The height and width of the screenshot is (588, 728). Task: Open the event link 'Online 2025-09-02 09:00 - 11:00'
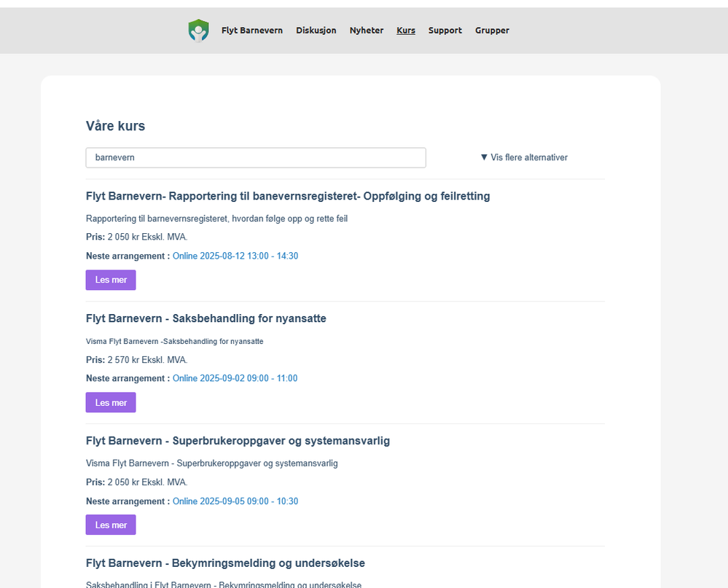(235, 378)
